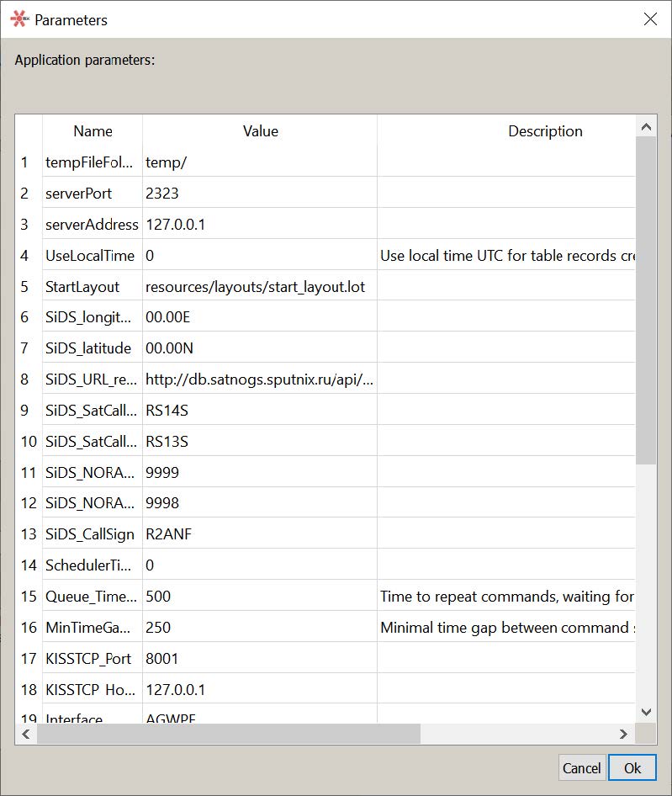Click row number 10 in the table
The width and height of the screenshot is (672, 796).
coord(28,440)
